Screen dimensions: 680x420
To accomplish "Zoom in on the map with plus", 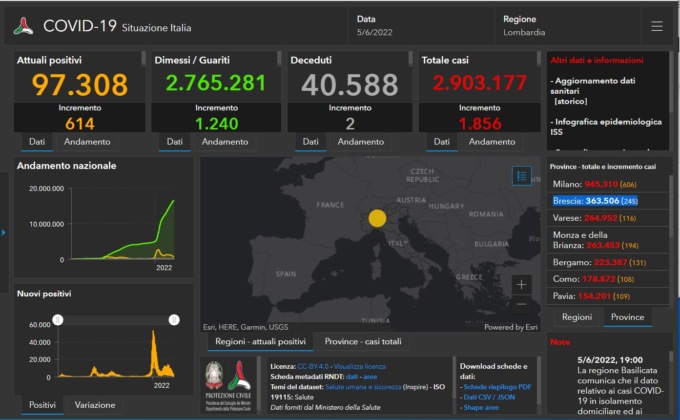I will (x=521, y=285).
